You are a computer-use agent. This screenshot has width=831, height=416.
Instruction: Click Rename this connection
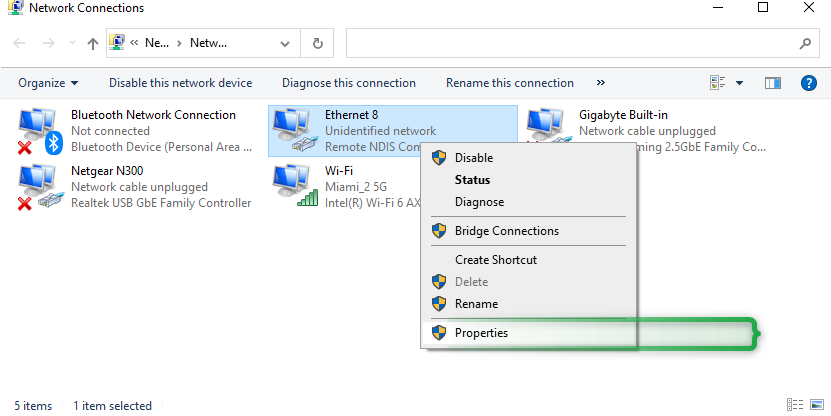pyautogui.click(x=510, y=83)
